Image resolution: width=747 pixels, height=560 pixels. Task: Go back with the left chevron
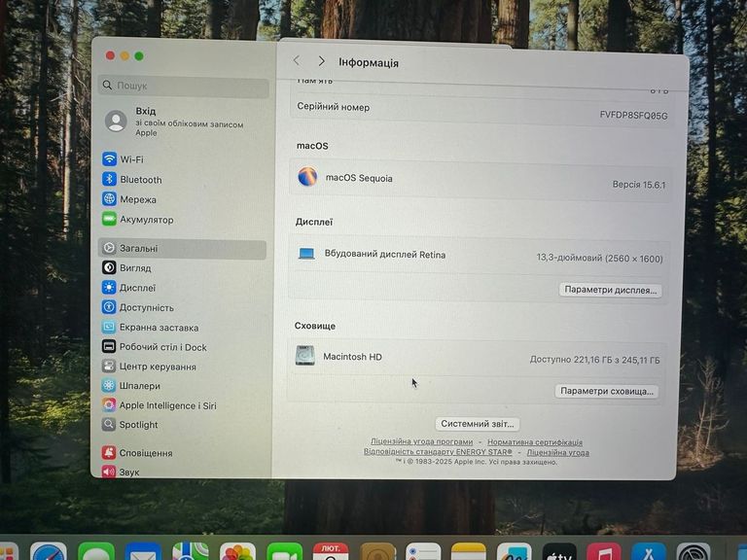click(297, 61)
